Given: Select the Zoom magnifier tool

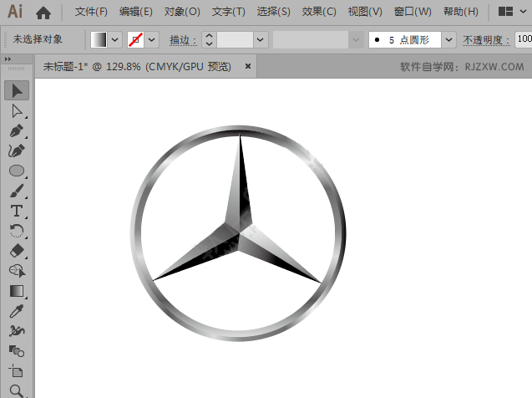Looking at the screenshot, I should tap(17, 390).
